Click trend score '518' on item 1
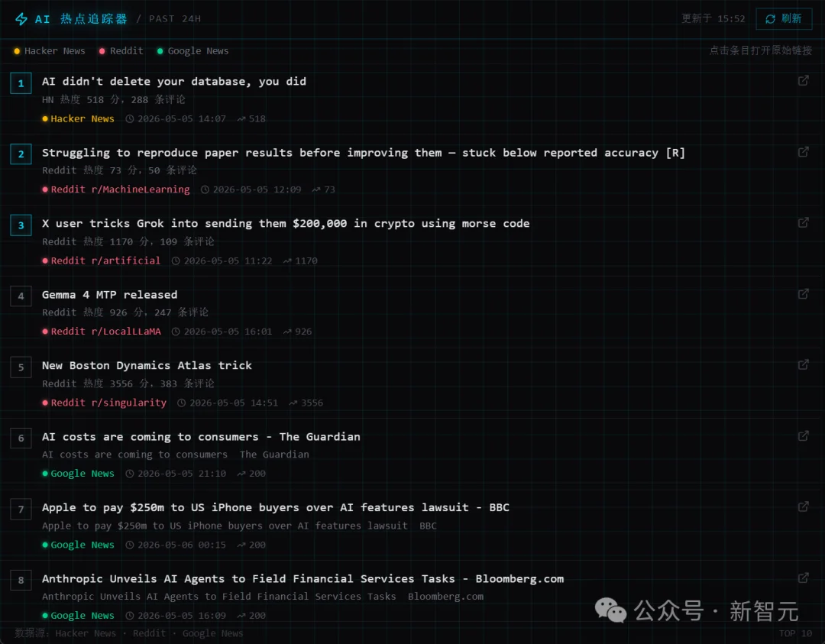Image resolution: width=825 pixels, height=644 pixels. tap(251, 119)
